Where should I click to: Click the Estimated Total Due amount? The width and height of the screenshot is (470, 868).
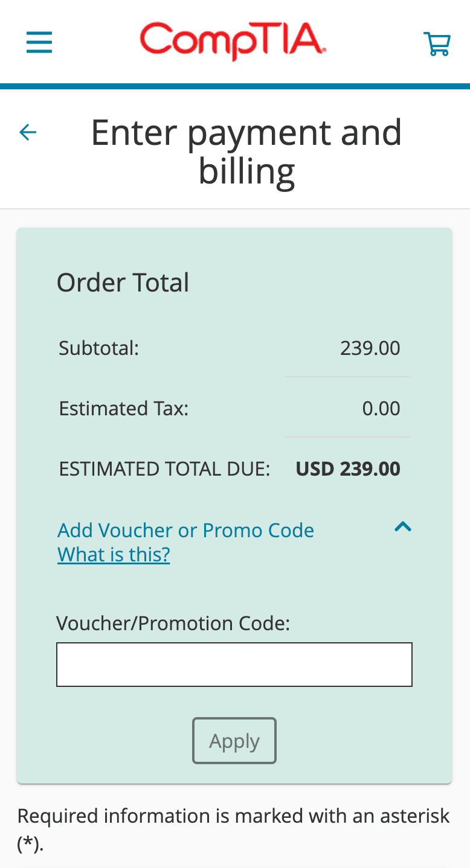[347, 468]
